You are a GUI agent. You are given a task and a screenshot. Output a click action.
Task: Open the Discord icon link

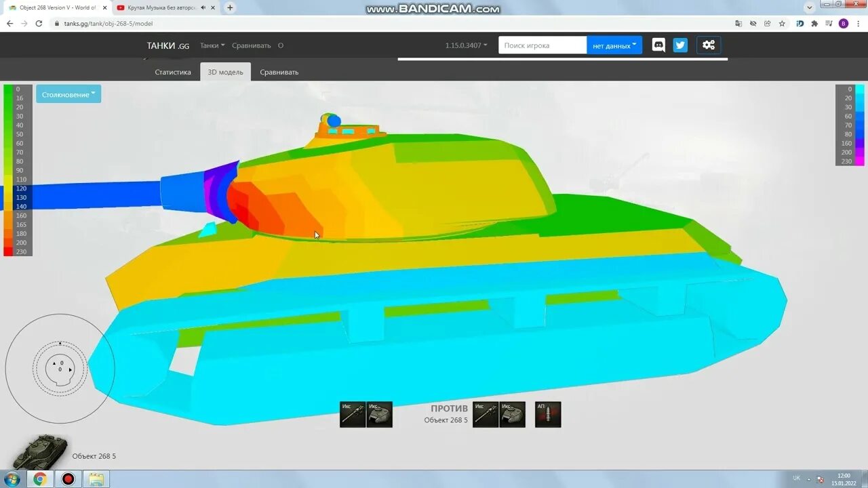(658, 45)
